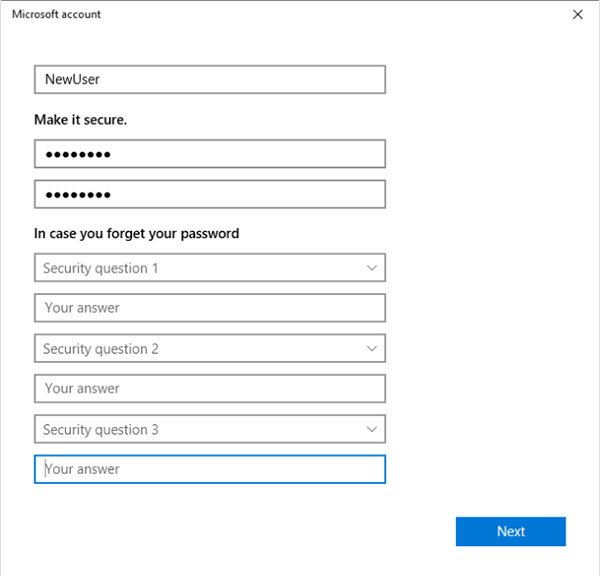Click answer field below Security question 3
This screenshot has height=576, width=600.
210,469
